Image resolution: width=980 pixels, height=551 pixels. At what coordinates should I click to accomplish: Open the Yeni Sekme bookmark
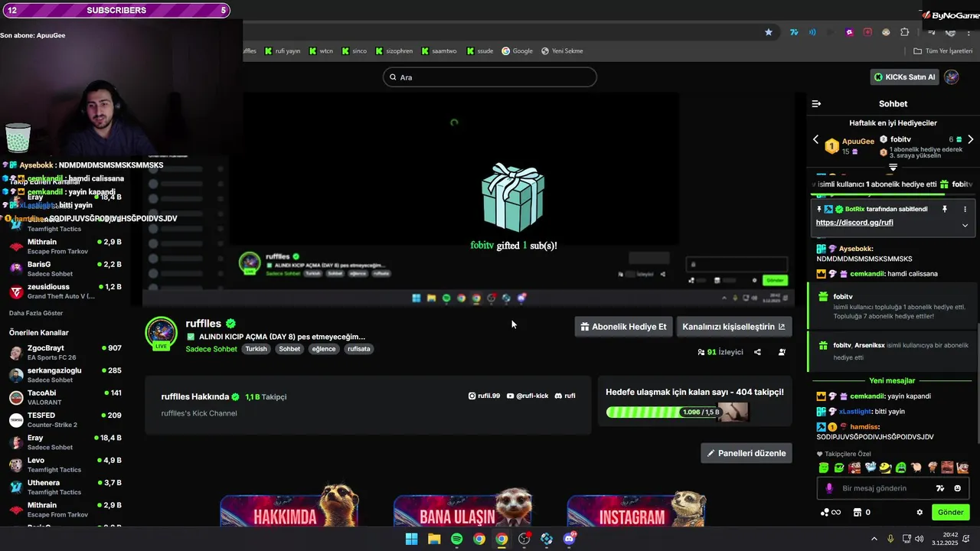point(562,51)
